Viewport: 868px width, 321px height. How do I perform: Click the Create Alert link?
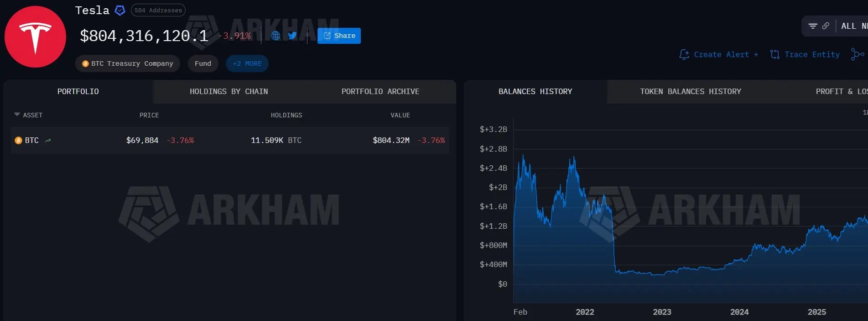719,54
